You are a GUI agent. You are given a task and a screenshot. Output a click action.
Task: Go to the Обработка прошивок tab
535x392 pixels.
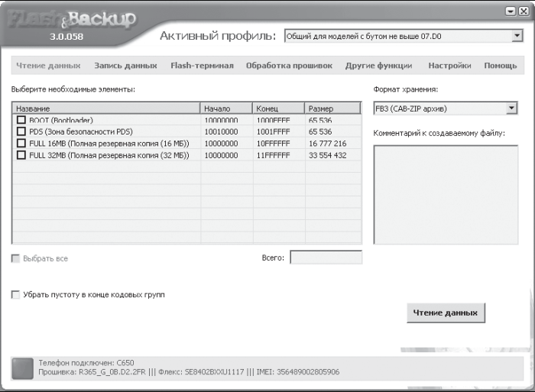289,66
